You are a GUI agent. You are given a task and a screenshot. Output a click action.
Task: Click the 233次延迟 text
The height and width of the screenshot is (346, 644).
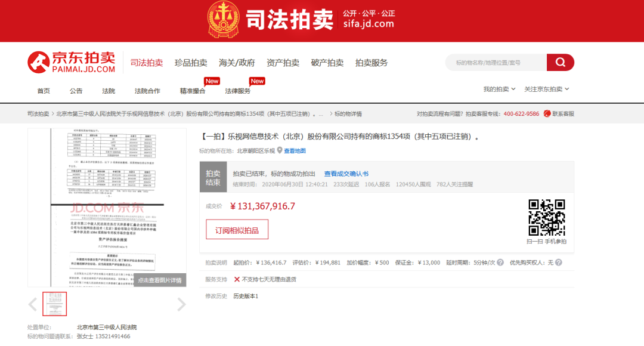click(346, 184)
